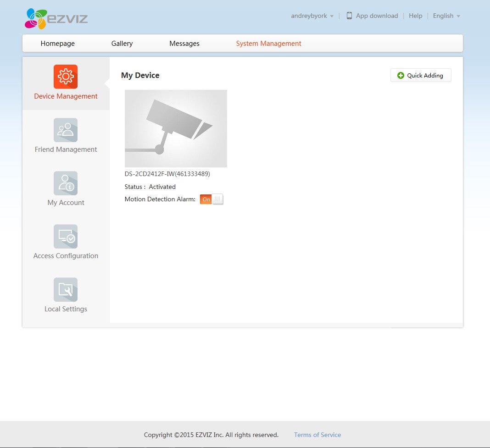The image size is (490, 448).
Task: Select the My Account sidebar icon
Action: (x=66, y=183)
